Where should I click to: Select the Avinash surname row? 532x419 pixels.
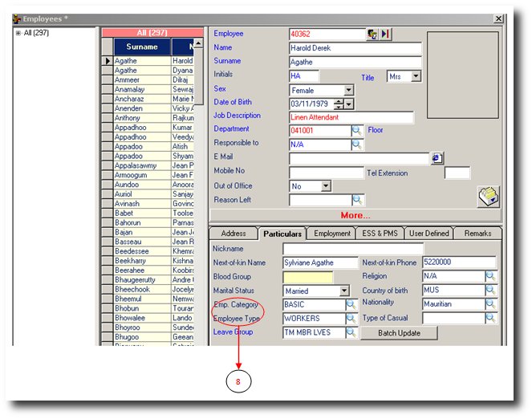[142, 204]
